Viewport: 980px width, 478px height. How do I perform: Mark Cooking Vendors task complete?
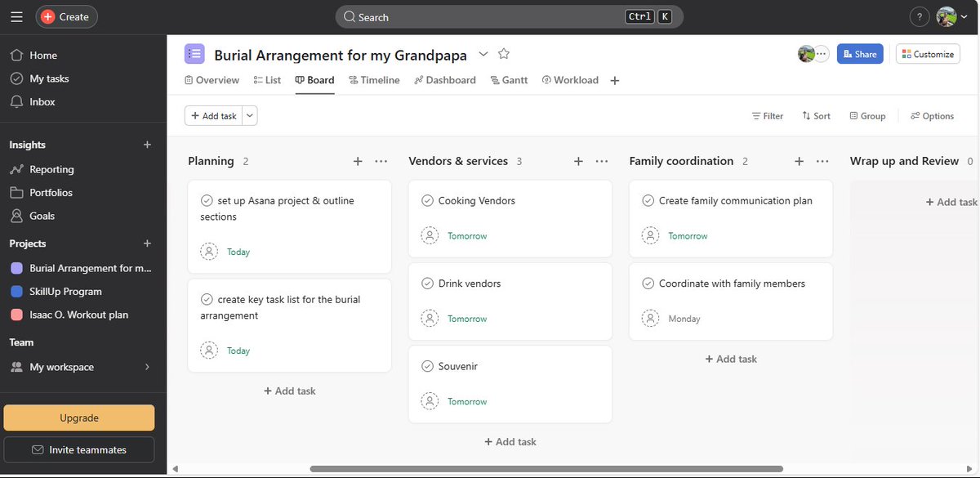point(427,199)
